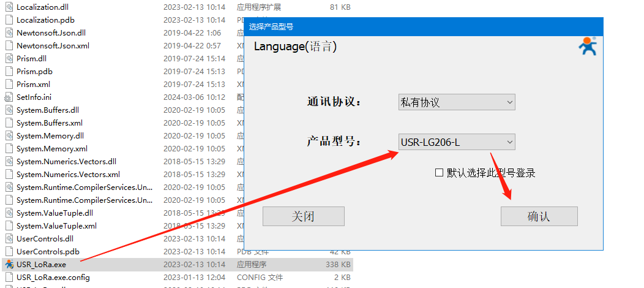
Task: Click the 2019-04-22 1:06 date of Newtonsoft.Json.dll
Action: pos(192,32)
